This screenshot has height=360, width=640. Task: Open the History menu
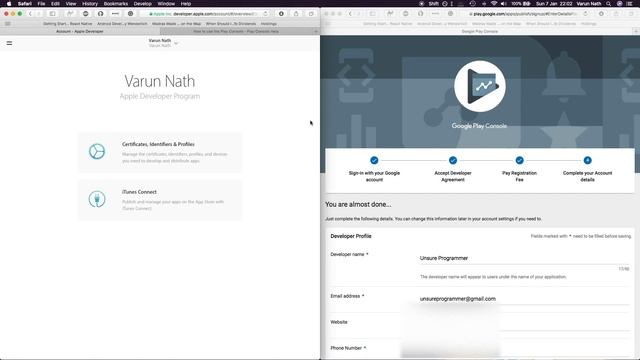[x=90, y=3]
